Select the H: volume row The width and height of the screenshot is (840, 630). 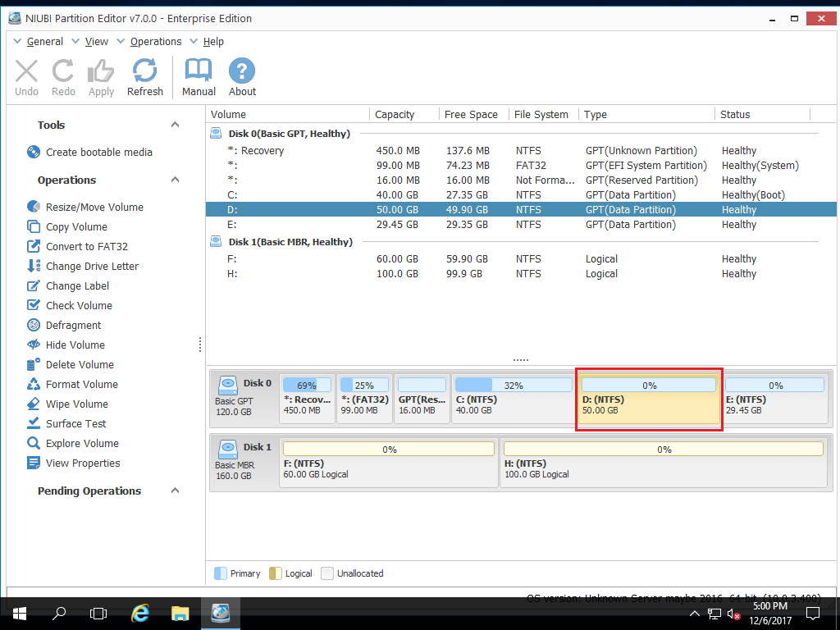pos(521,274)
